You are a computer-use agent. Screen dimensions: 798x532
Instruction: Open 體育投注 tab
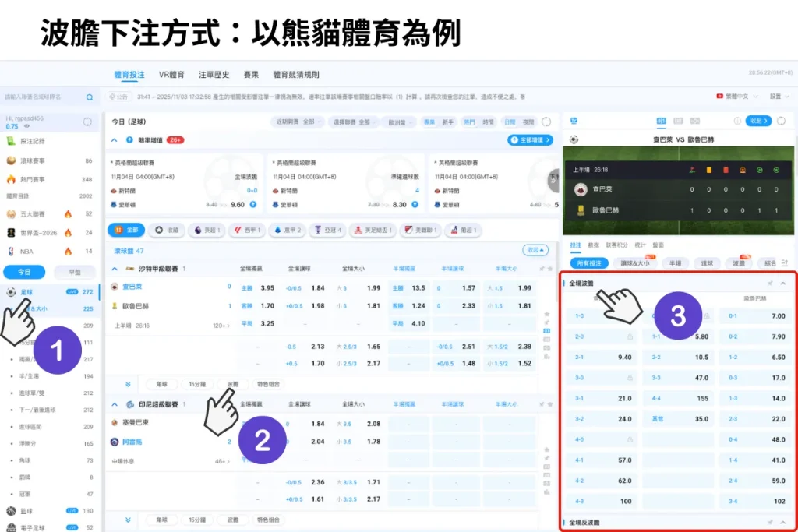click(x=129, y=75)
